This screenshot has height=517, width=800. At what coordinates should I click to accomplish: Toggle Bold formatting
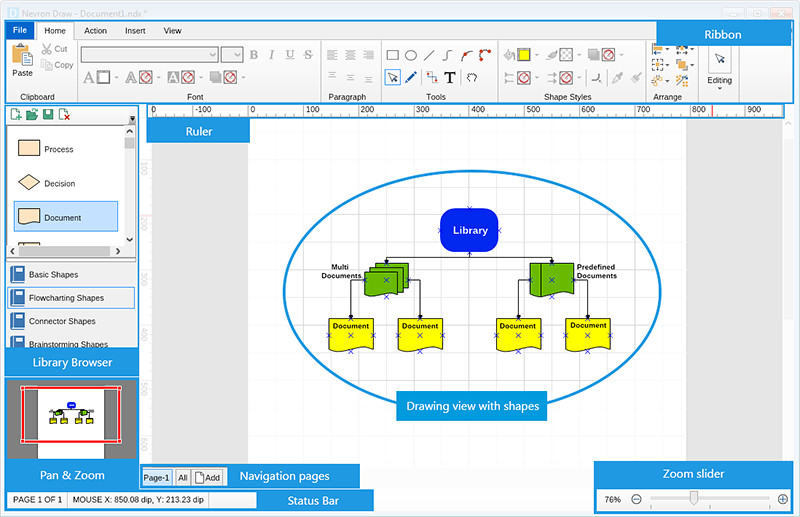coord(254,55)
